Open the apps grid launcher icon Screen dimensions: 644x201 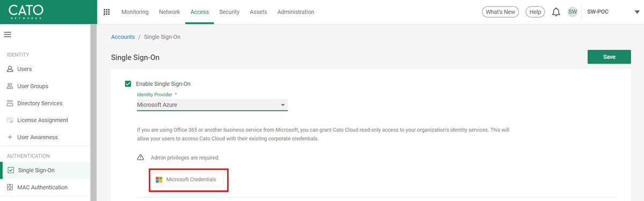[106, 12]
